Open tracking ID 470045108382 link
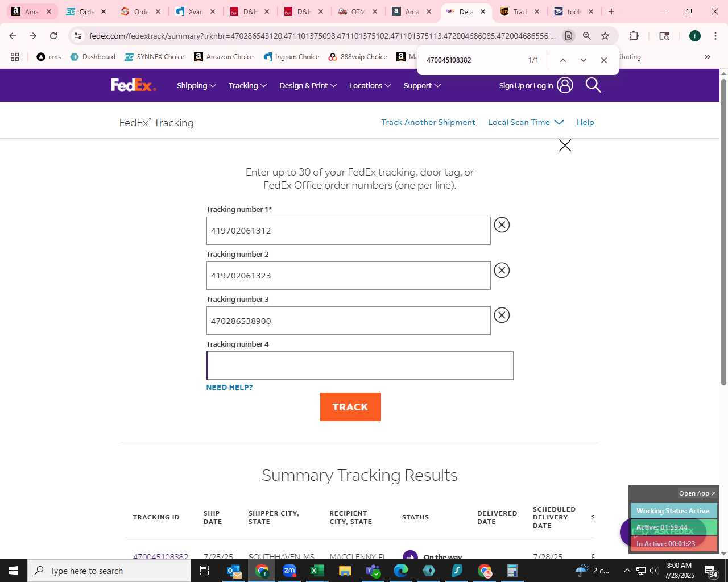Screen dimensions: 728x582 click(x=160, y=556)
